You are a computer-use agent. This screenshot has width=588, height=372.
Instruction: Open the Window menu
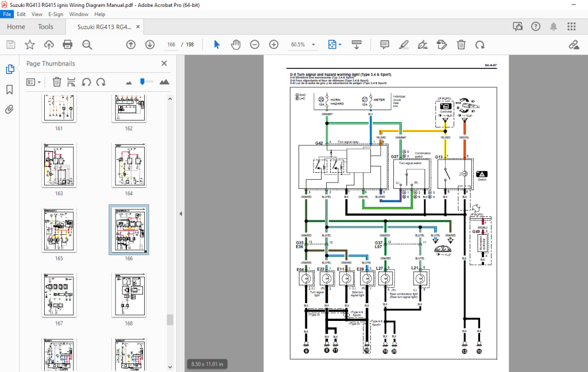click(79, 14)
